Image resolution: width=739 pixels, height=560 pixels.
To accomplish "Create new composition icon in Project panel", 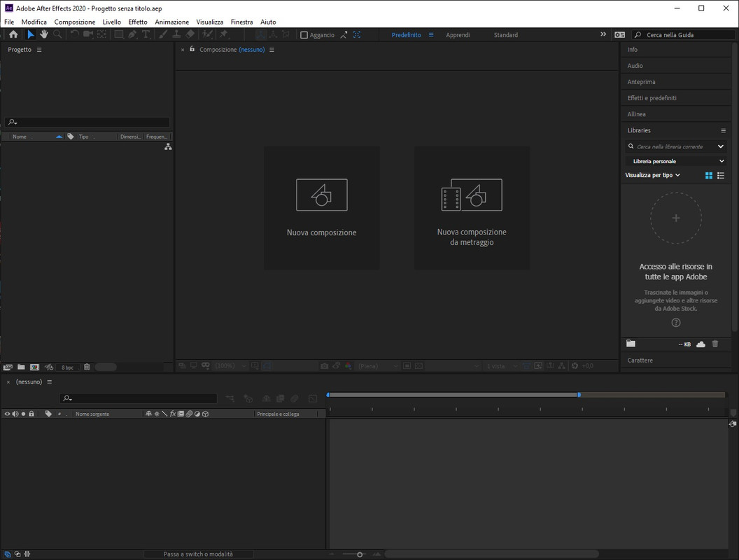I will tap(34, 367).
